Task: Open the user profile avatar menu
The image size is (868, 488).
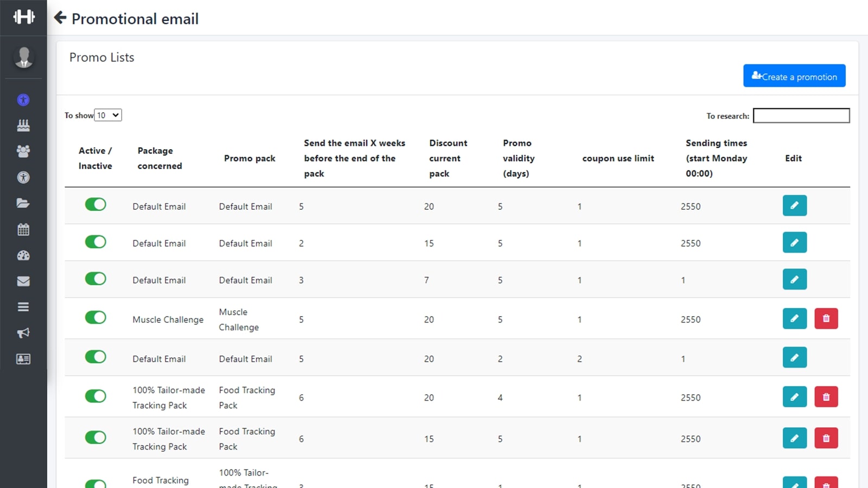Action: (x=23, y=57)
